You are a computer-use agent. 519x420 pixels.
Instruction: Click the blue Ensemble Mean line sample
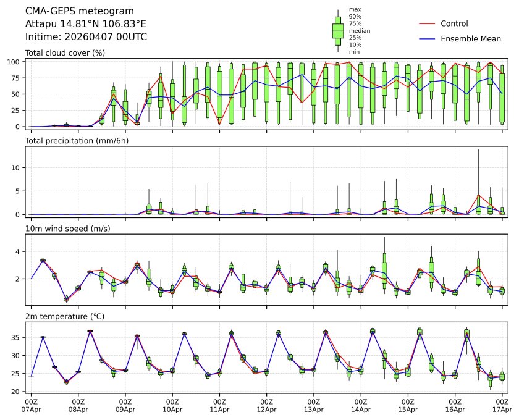tap(426, 39)
